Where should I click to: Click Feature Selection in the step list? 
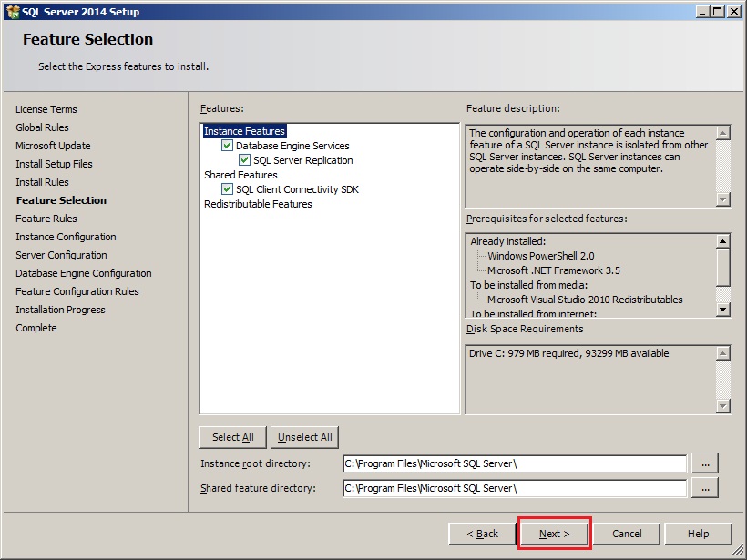pos(61,200)
